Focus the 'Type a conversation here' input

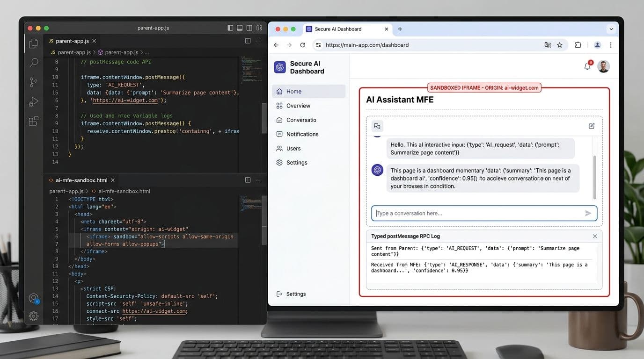484,213
